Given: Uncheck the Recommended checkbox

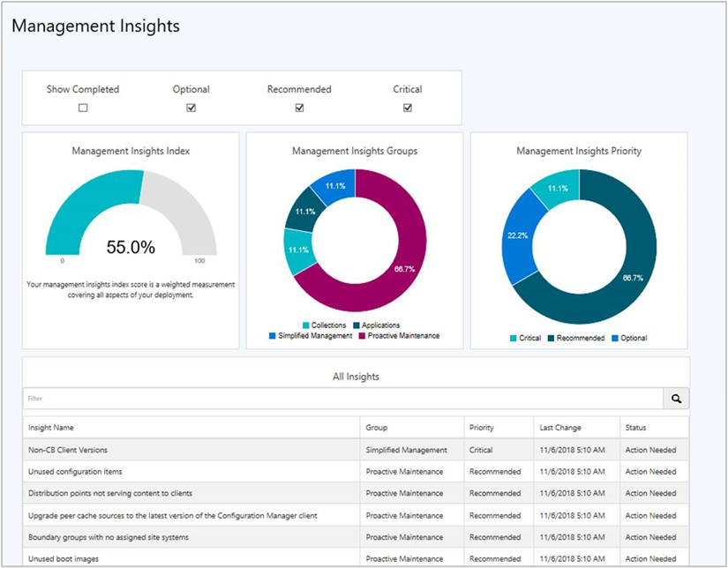Looking at the screenshot, I should tap(299, 108).
